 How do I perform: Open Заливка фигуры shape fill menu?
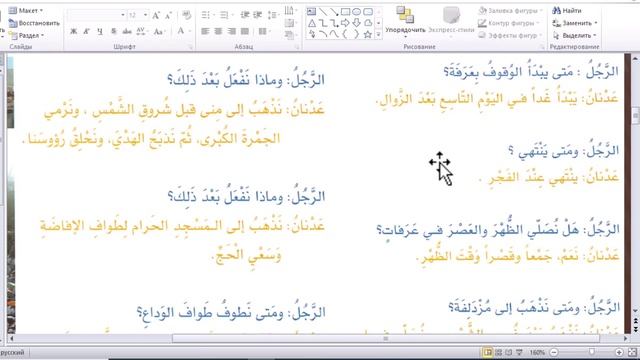pyautogui.click(x=510, y=11)
